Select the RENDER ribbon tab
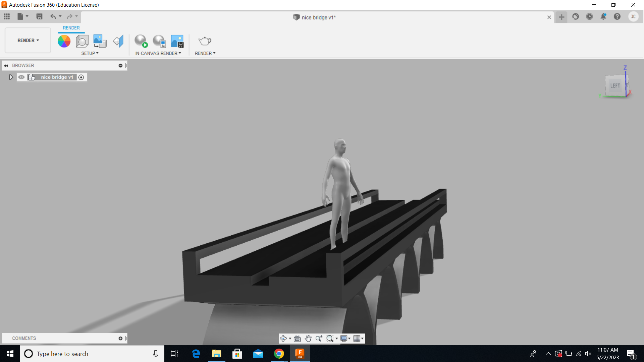 (x=71, y=28)
